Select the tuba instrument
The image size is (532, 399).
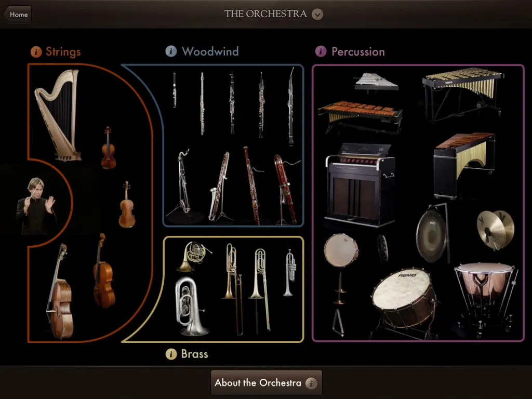pos(190,306)
